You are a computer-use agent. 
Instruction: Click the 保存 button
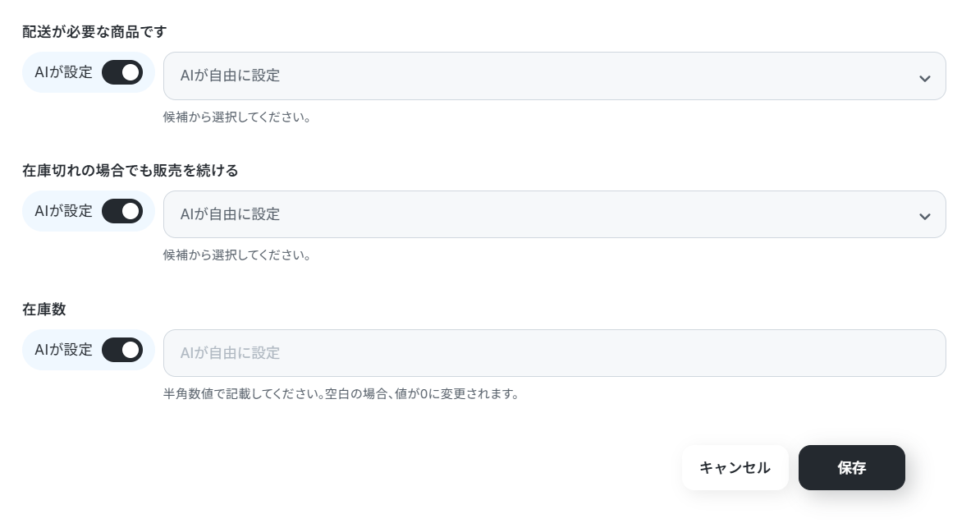[x=851, y=468]
